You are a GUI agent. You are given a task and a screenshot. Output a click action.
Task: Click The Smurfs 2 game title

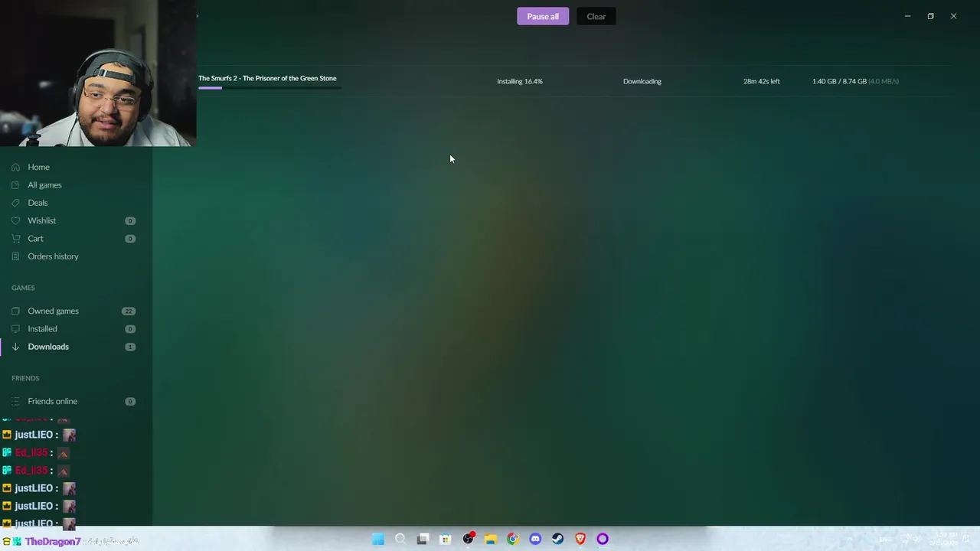point(267,78)
